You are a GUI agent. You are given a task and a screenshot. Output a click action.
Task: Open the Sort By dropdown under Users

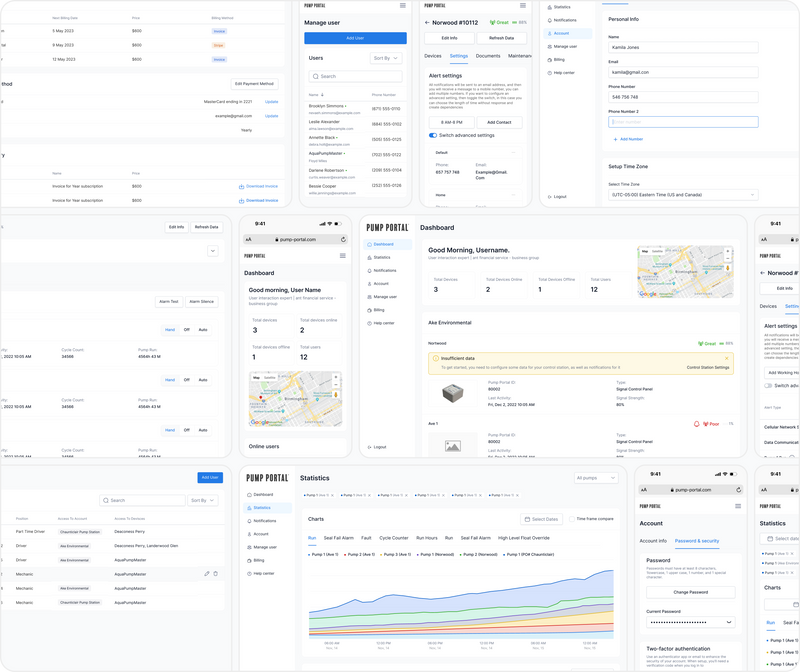click(386, 58)
